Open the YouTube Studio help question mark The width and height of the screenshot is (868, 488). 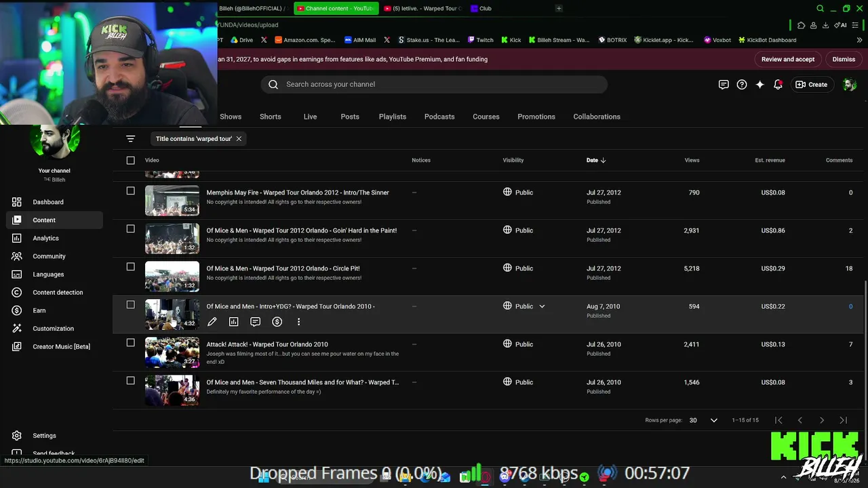coord(742,85)
